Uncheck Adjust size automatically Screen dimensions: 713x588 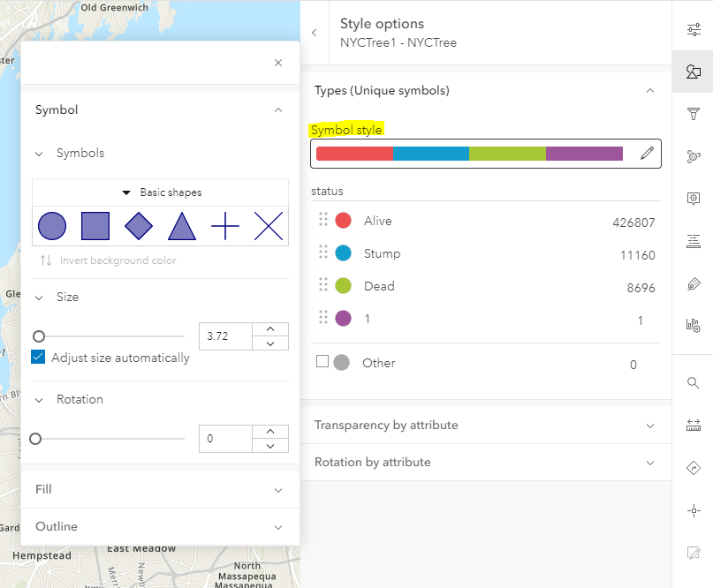pos(37,358)
